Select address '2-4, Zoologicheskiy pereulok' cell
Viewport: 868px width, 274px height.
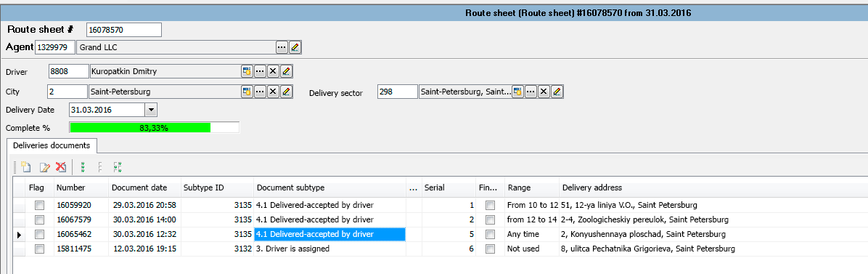pos(713,219)
